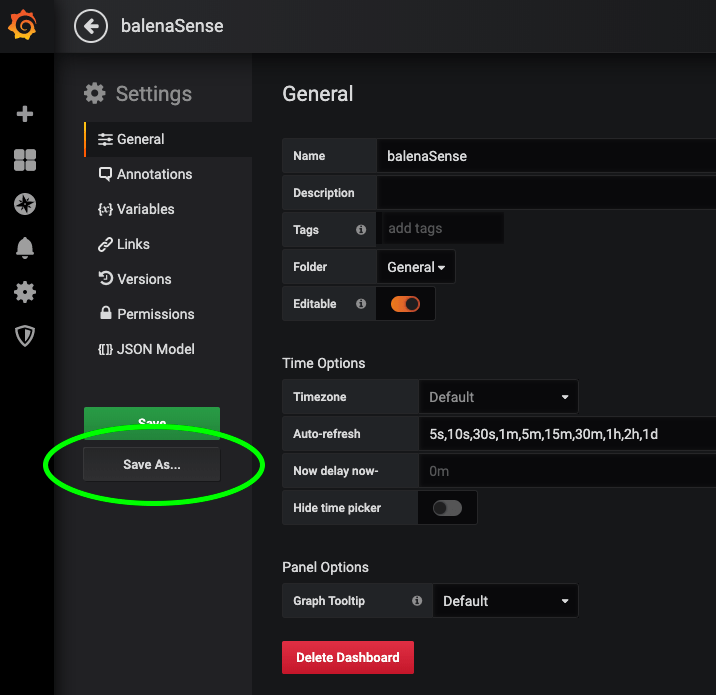Open the JSON Model settings section
This screenshot has width=716, height=695.
click(x=155, y=349)
